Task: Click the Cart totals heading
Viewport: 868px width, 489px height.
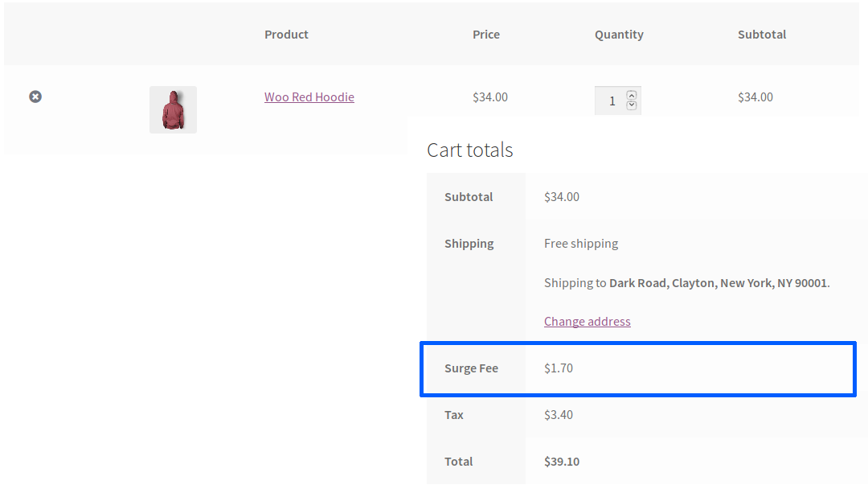Action: [x=470, y=150]
